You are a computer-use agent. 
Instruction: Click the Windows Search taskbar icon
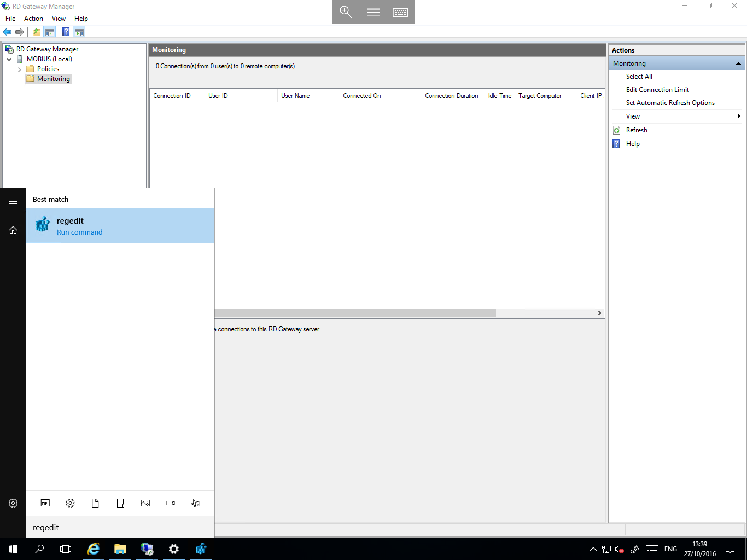(39, 549)
